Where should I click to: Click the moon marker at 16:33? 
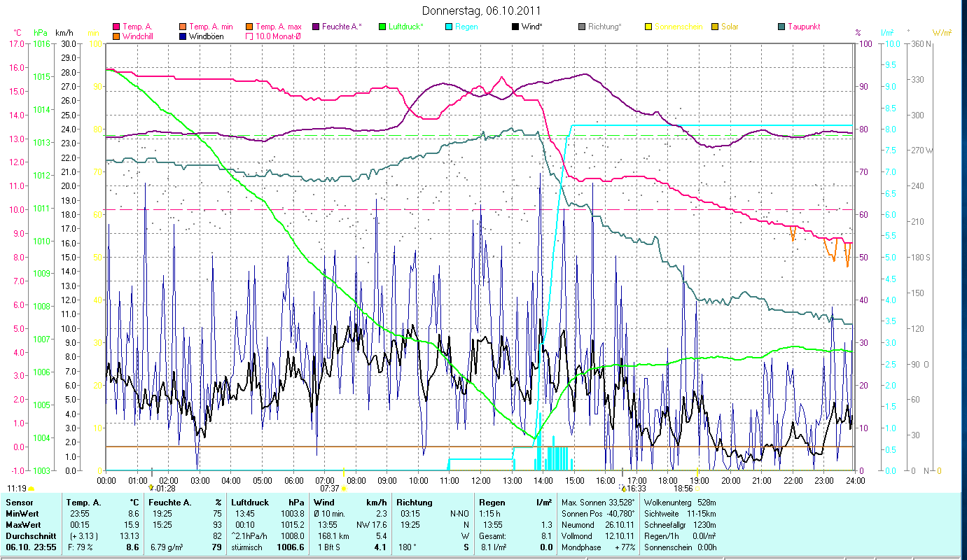point(623,489)
